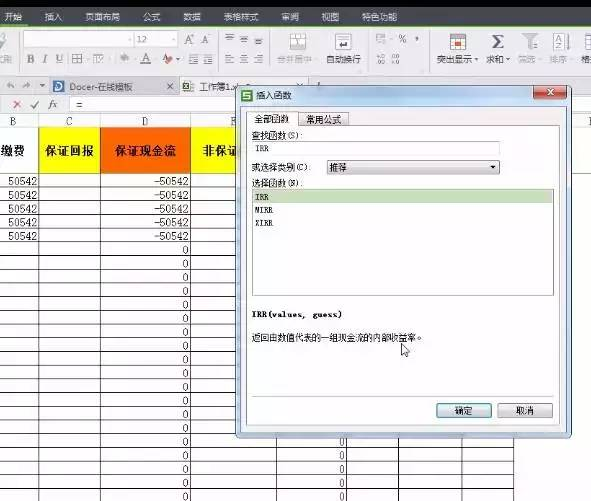This screenshot has width=591, height=501.
Task: Click the formula bar input field
Action: pos(153,104)
